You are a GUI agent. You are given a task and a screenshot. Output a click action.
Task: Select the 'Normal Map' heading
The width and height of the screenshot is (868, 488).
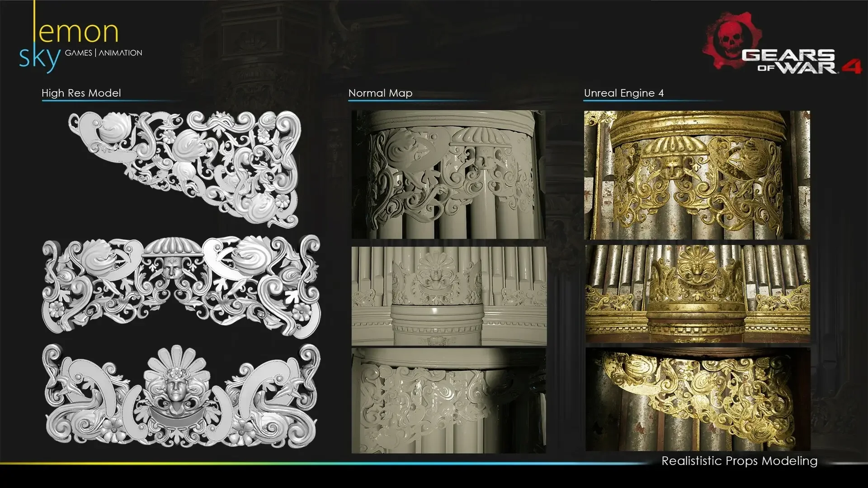pos(380,93)
